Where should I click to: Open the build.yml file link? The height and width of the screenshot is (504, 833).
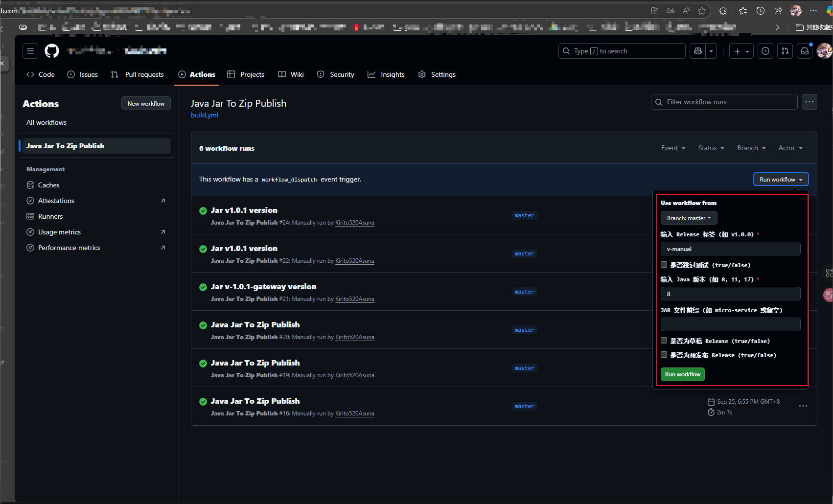(x=205, y=115)
